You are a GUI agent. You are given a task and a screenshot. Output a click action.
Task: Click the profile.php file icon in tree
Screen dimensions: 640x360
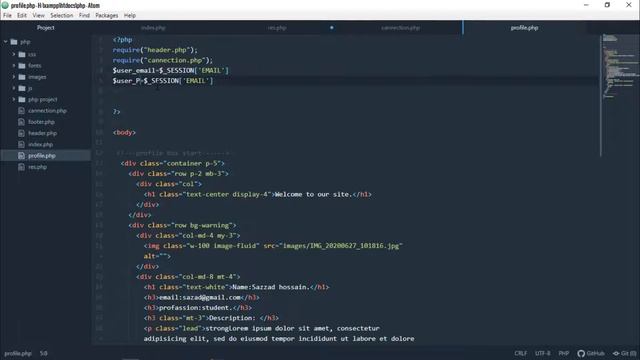click(x=22, y=156)
